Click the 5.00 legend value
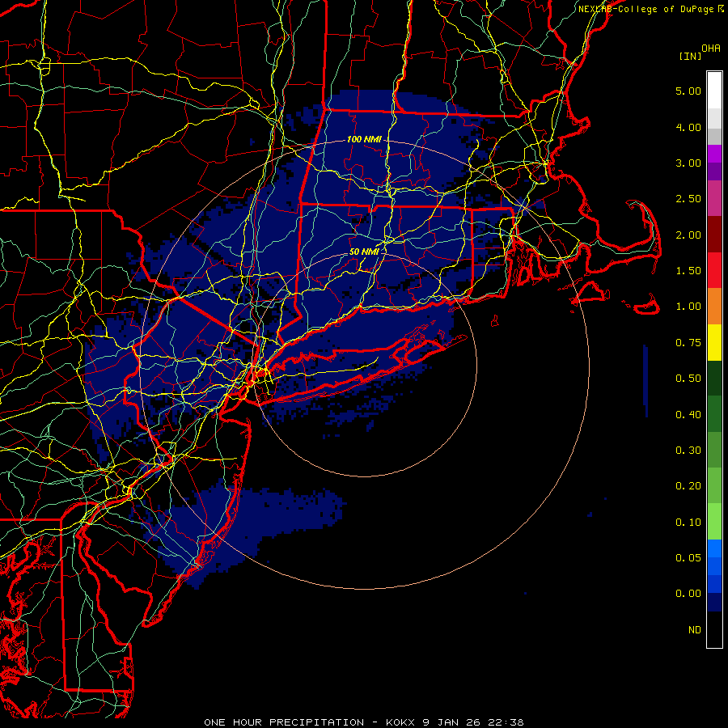 click(x=688, y=91)
